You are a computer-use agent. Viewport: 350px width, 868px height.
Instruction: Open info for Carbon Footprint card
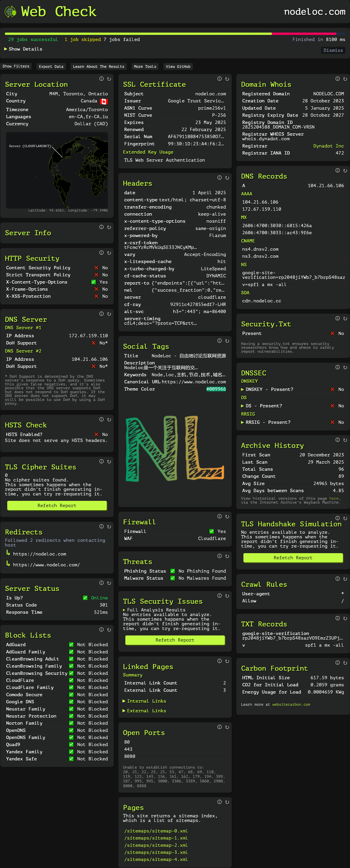point(337,662)
